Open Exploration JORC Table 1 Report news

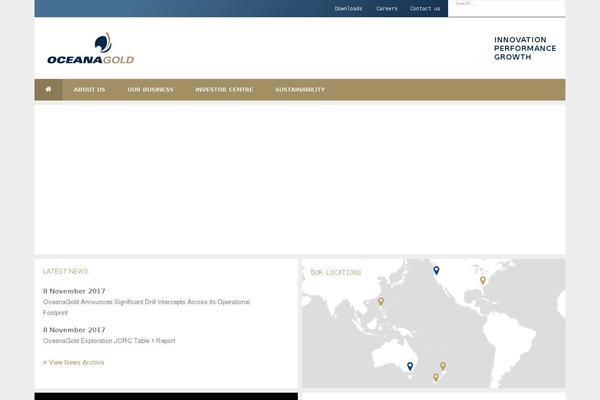click(x=109, y=341)
